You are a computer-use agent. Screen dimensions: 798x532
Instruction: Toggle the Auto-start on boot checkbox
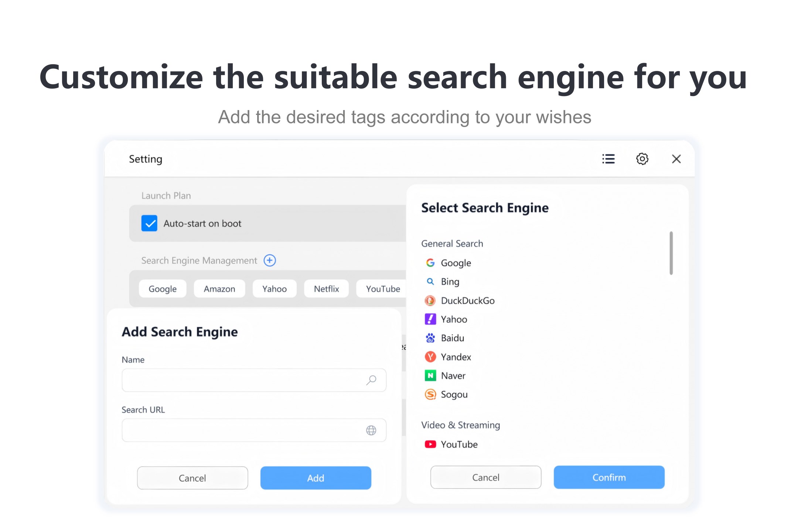click(149, 223)
